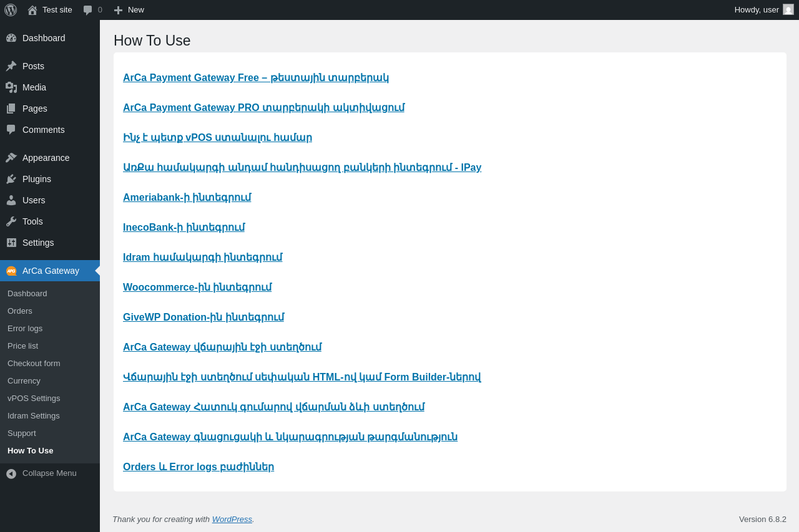
Task: Click the Settings sliders icon
Action: click(11, 243)
